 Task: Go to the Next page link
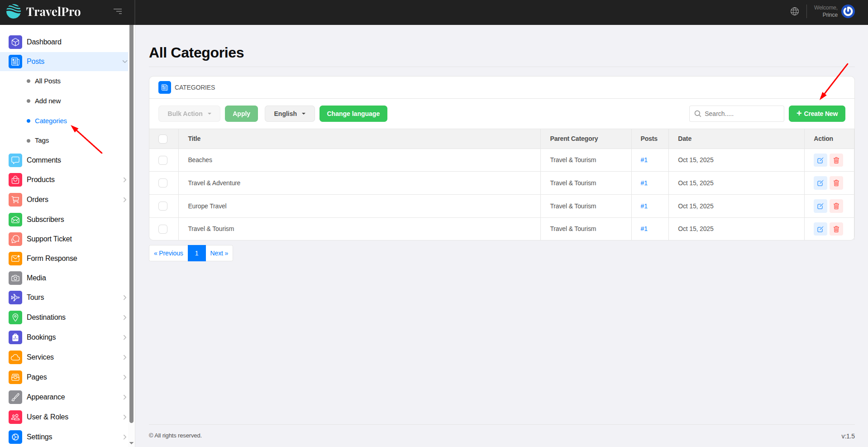click(x=219, y=253)
